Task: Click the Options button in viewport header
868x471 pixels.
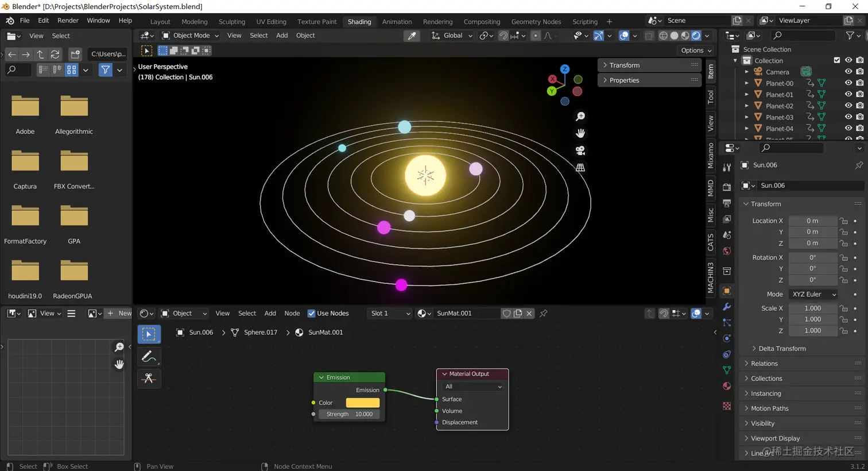Action: click(x=696, y=51)
